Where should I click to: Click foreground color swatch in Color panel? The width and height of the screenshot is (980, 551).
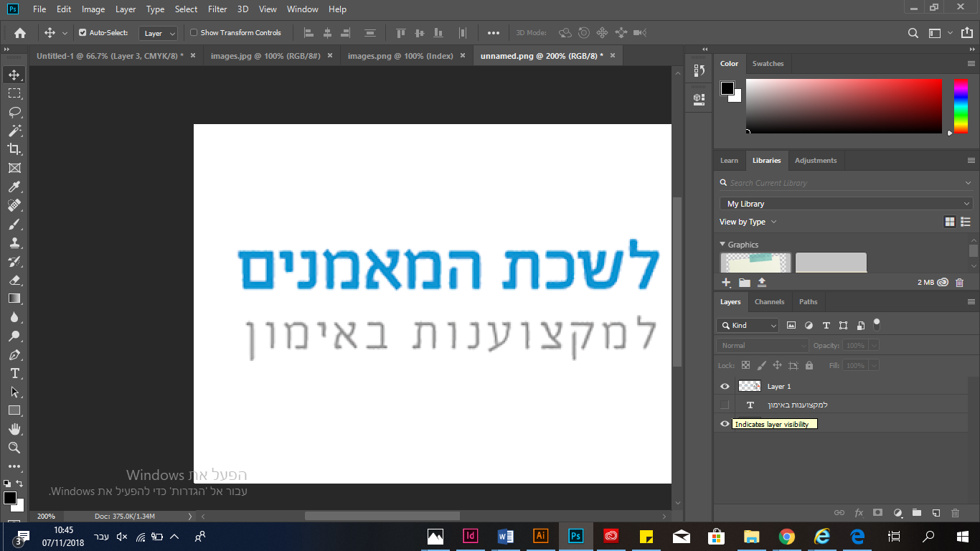727,88
